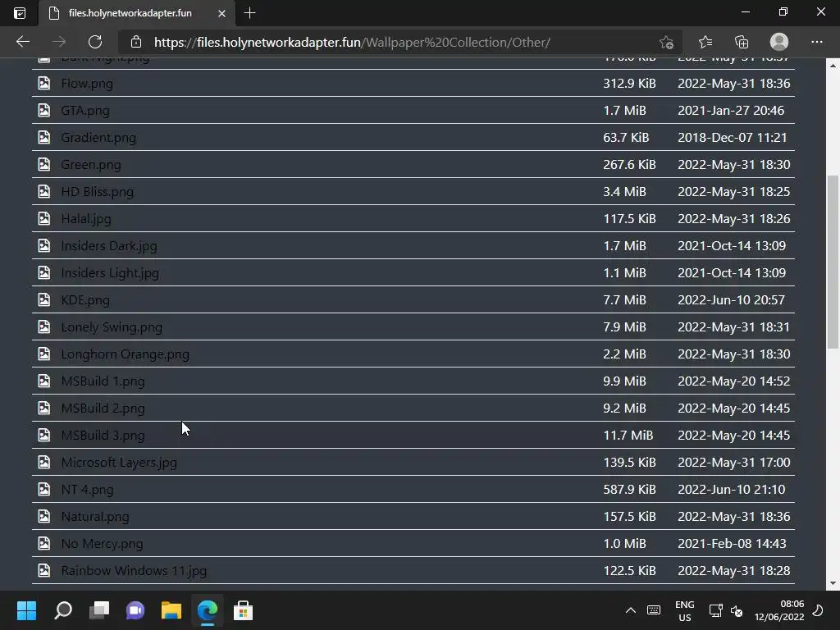
Task: Open the notification center moon icon
Action: click(x=818, y=610)
